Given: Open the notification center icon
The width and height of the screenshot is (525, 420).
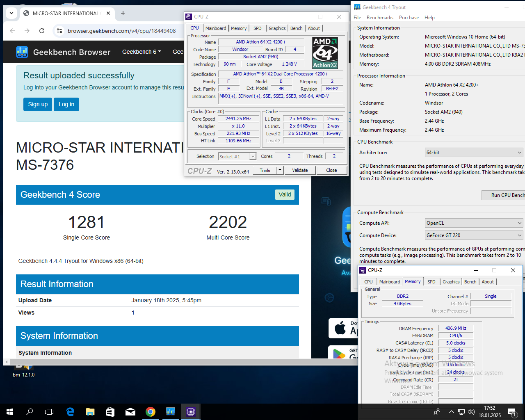Looking at the screenshot, I should (x=511, y=412).
